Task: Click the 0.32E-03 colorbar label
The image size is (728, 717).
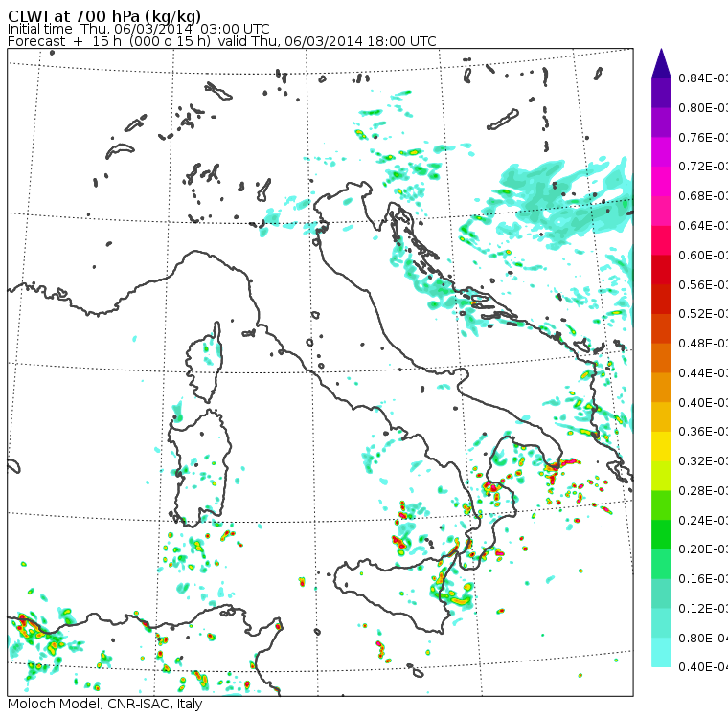Action: (703, 460)
